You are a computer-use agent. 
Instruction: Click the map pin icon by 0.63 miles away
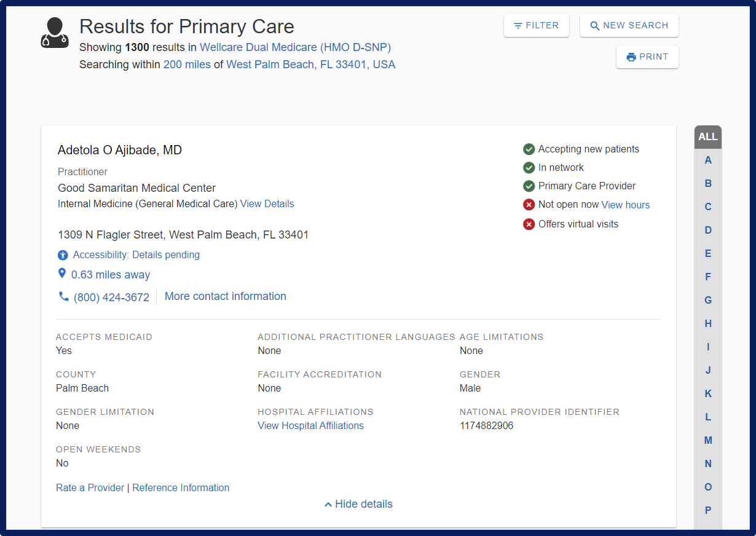pyautogui.click(x=62, y=274)
